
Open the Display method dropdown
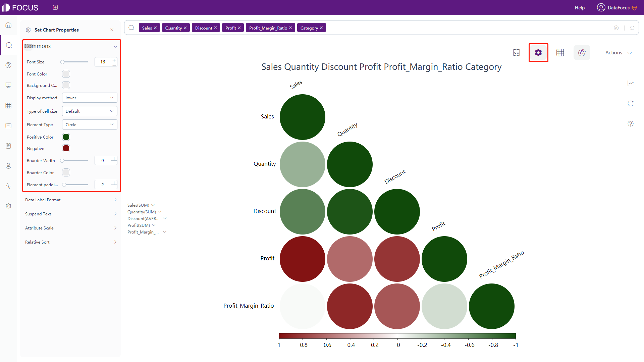[x=90, y=98]
